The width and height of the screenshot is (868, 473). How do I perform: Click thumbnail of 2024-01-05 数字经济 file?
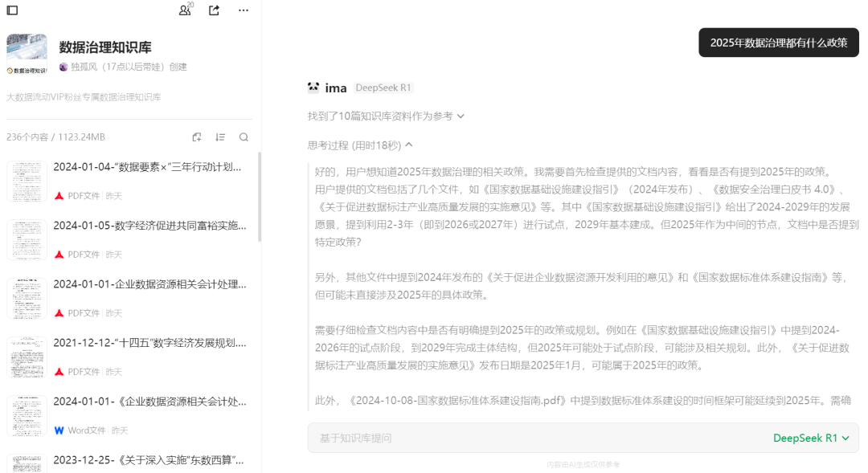pyautogui.click(x=27, y=240)
